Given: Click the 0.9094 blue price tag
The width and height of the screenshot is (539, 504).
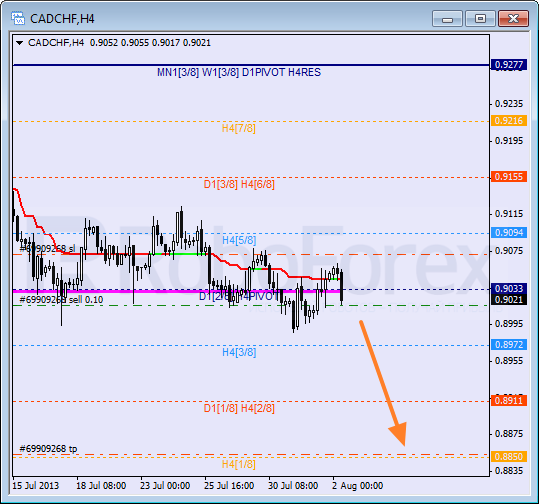Looking at the screenshot, I should [509, 233].
